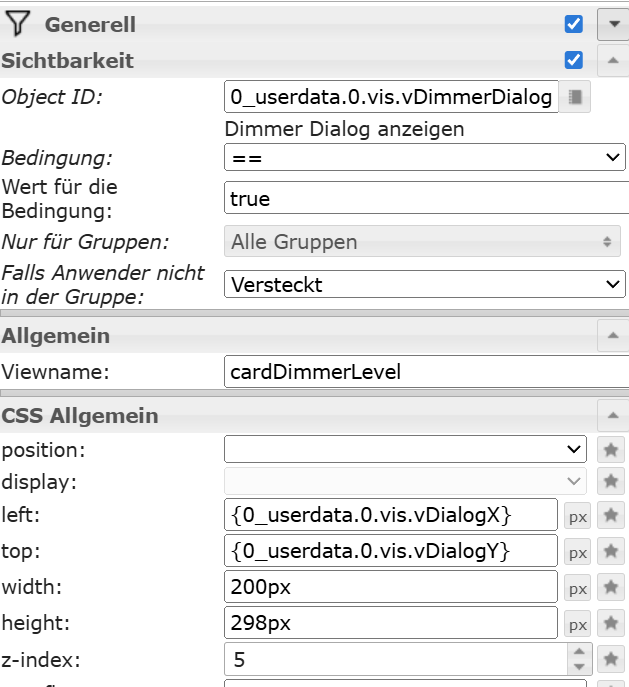Image resolution: width=629 pixels, height=687 pixels.
Task: Click the star icon for position
Action: click(612, 450)
